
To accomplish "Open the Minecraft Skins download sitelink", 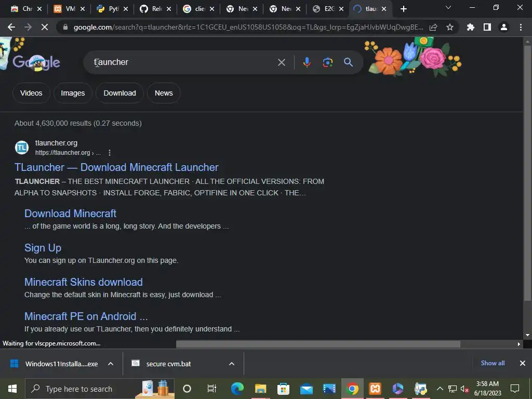I will coord(84,282).
